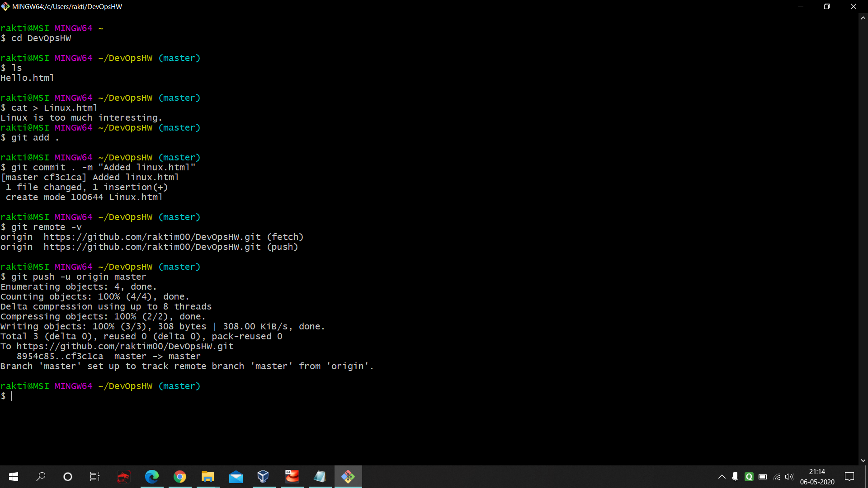Viewport: 868px width, 488px height.
Task: Open the red hat taskbar application
Action: point(292,476)
